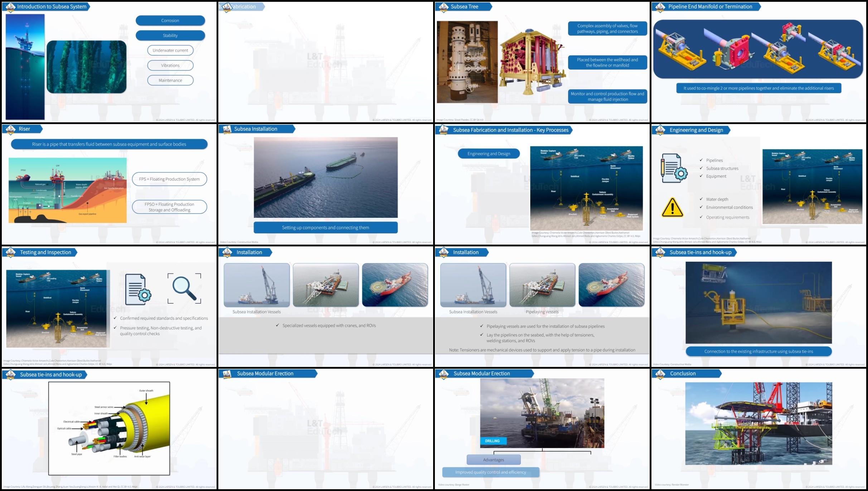The image size is (868, 491).
Task: Click document-gear icon on Engineering and Design slide
Action: pyautogui.click(x=674, y=168)
